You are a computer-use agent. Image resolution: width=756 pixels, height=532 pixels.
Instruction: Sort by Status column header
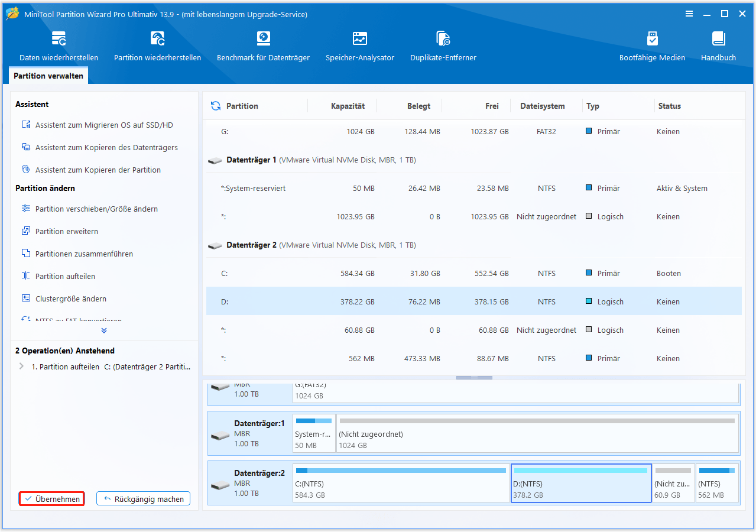tap(670, 106)
